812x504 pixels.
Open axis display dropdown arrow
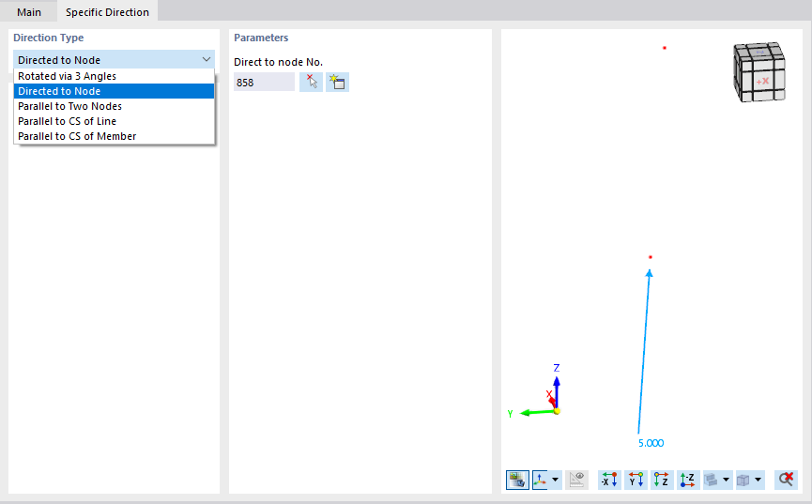coord(555,480)
